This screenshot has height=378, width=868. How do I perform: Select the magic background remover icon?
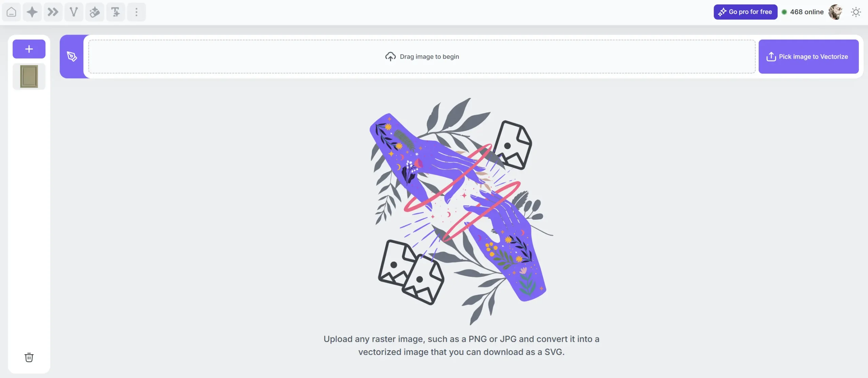tap(95, 12)
